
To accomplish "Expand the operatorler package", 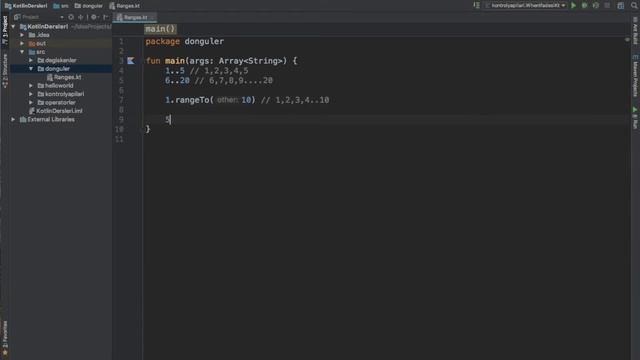I will (31, 102).
